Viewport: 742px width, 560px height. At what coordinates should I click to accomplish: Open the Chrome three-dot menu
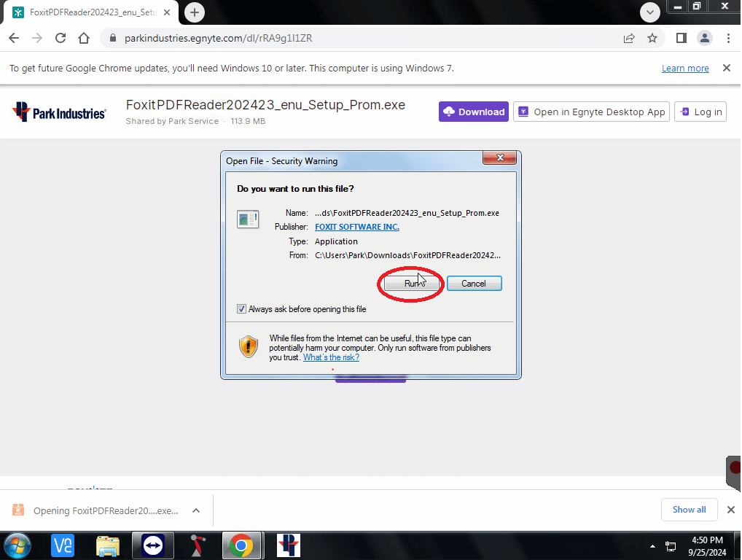coord(728,38)
